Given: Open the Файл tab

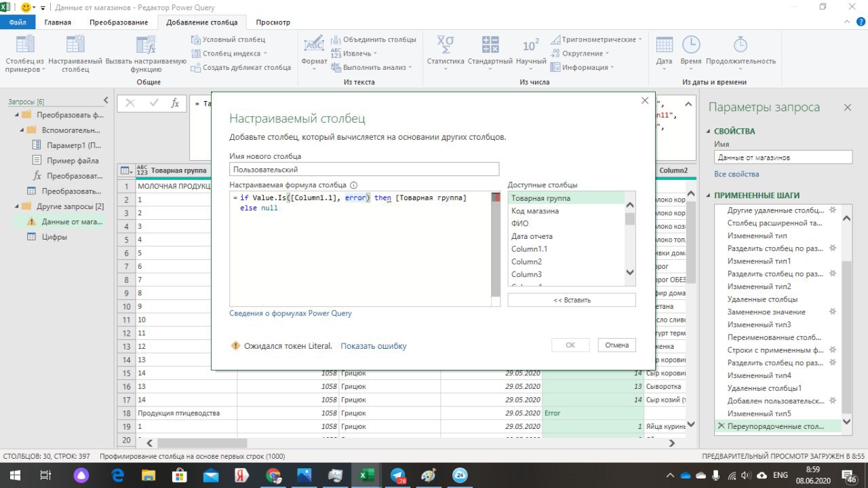Looking at the screenshot, I should (18, 22).
